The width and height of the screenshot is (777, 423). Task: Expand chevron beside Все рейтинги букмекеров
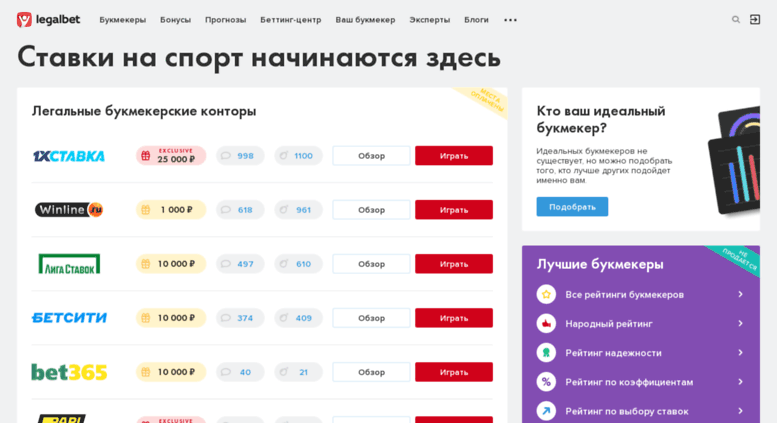coord(740,294)
